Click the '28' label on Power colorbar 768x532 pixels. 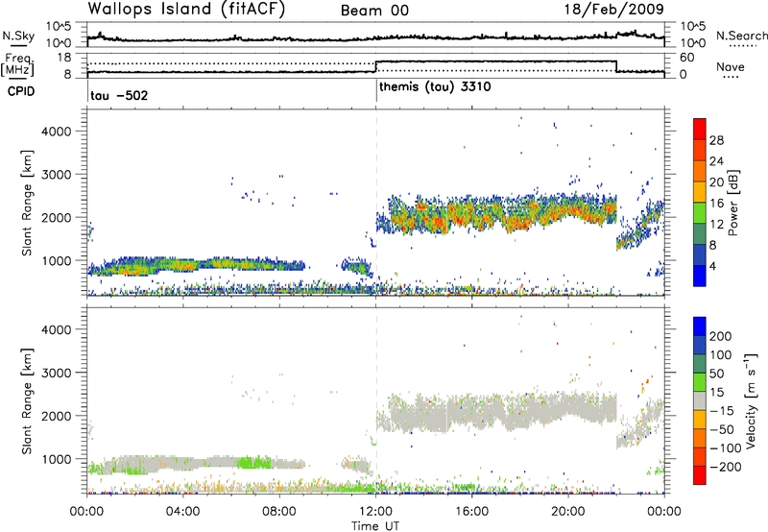click(x=716, y=140)
